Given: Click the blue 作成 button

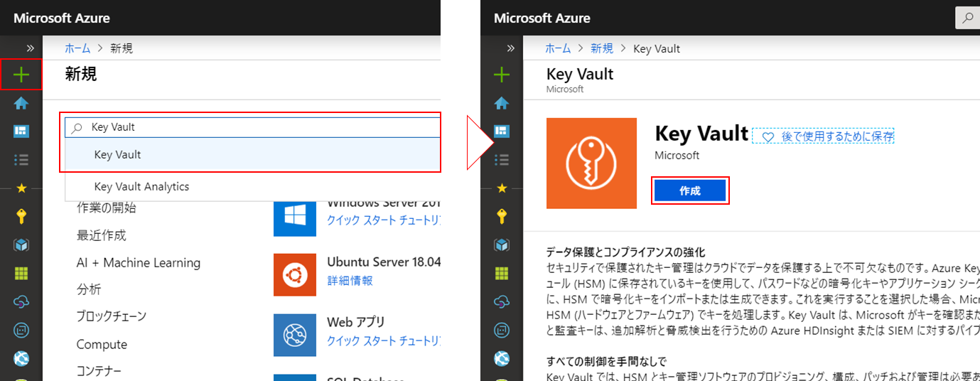Looking at the screenshot, I should 690,191.
